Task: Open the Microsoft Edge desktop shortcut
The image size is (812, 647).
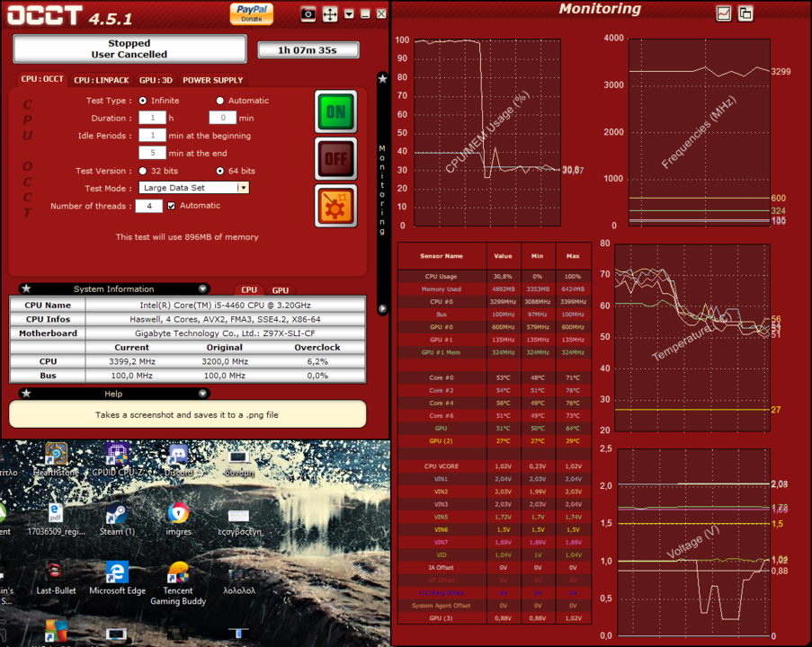Action: (118, 578)
